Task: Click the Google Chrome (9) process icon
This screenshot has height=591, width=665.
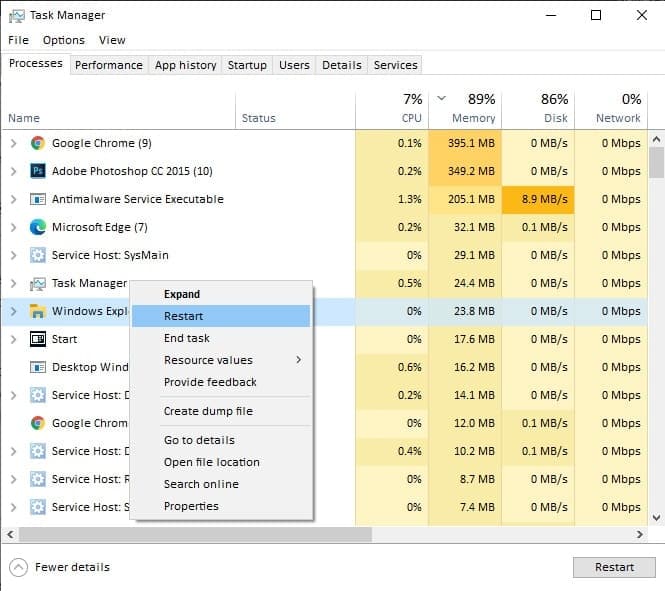Action: coord(38,143)
